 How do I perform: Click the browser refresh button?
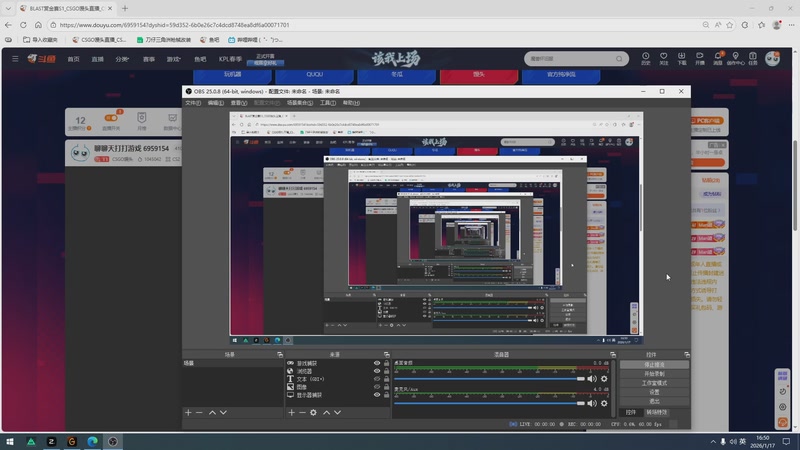click(23, 24)
